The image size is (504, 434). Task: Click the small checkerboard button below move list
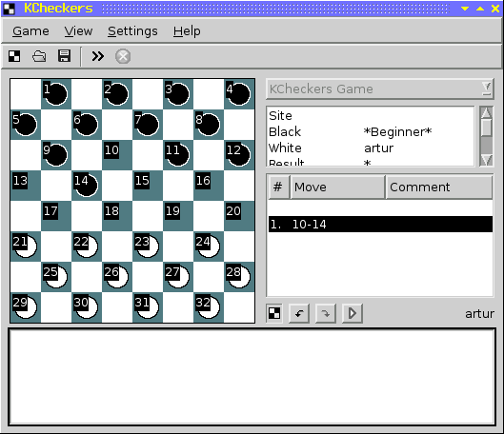[274, 313]
